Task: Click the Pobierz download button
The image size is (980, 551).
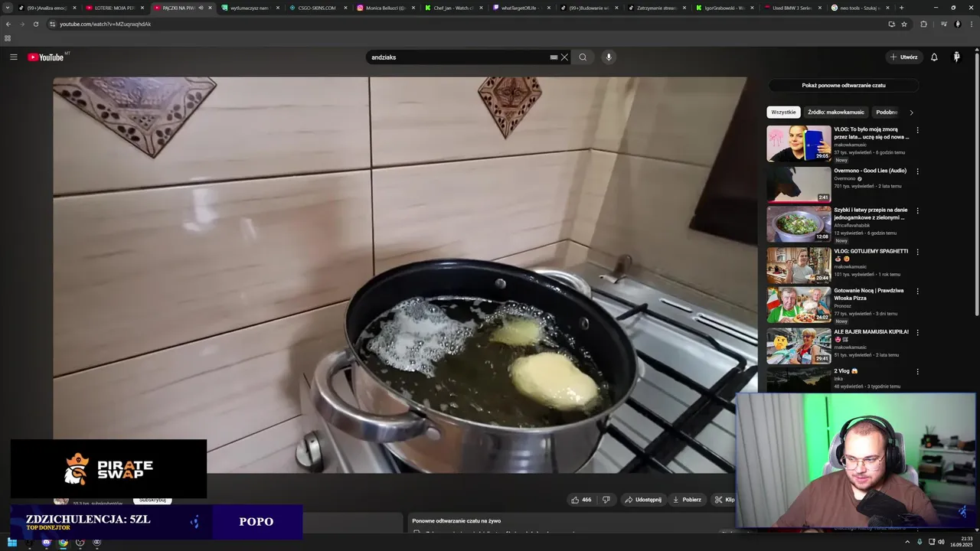Action: (x=687, y=500)
